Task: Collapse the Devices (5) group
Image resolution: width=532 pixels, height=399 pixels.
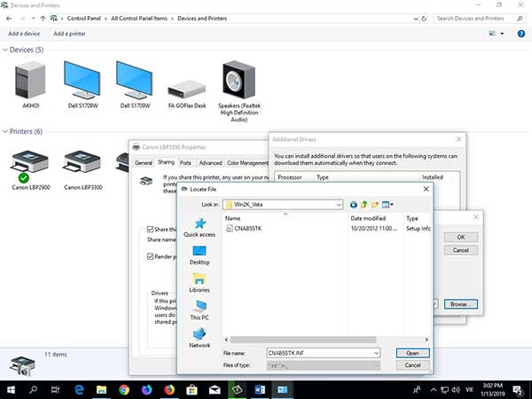Action: 5,50
